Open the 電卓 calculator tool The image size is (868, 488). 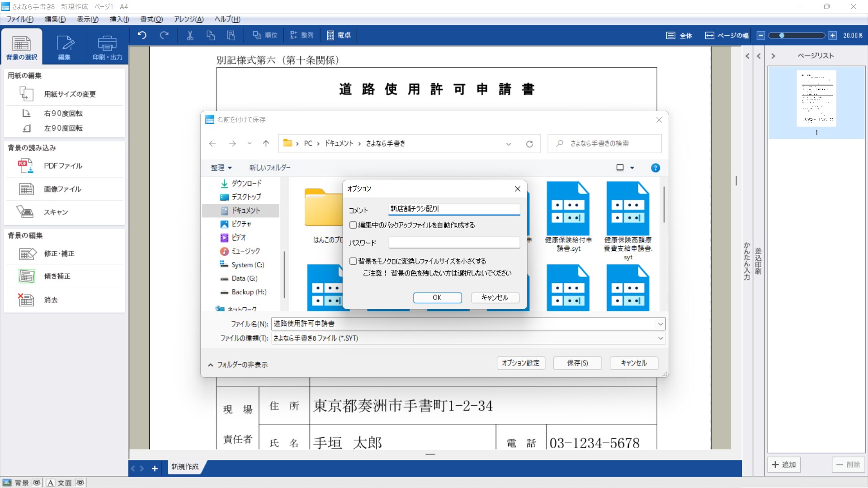coord(339,35)
